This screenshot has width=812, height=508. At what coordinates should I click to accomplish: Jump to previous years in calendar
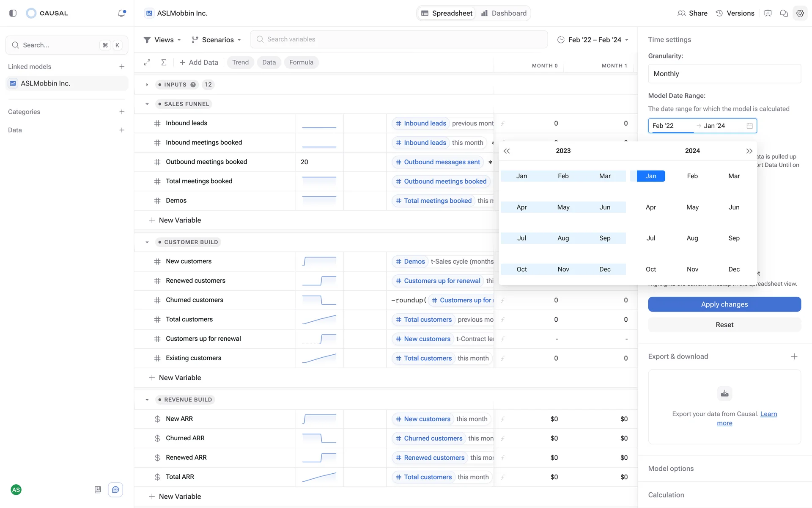pyautogui.click(x=507, y=151)
